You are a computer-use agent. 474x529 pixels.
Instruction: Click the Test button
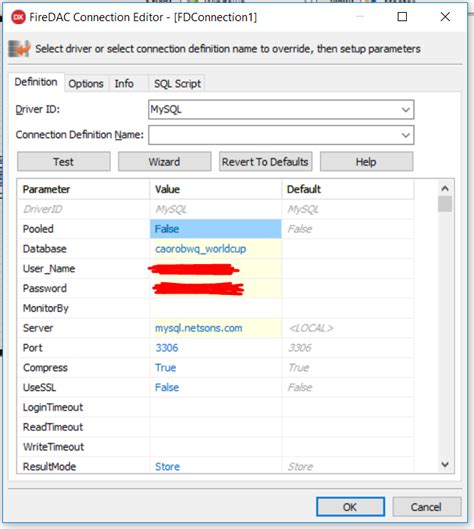tap(64, 162)
